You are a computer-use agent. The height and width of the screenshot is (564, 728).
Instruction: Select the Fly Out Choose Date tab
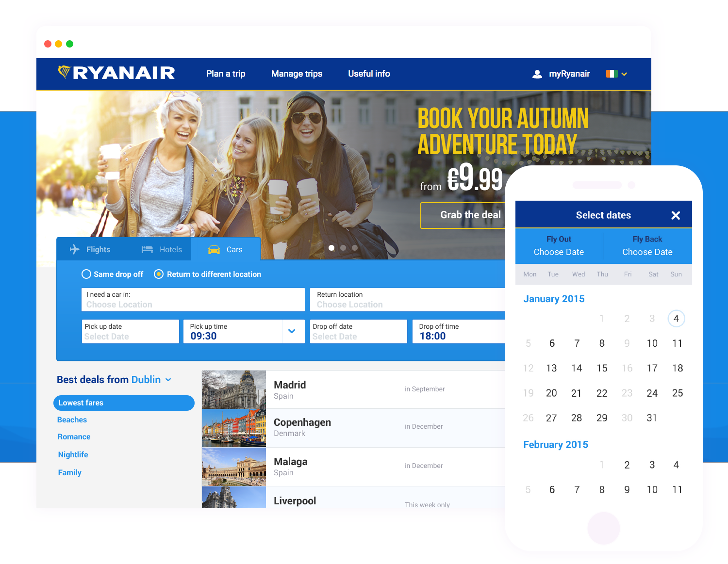tap(559, 246)
